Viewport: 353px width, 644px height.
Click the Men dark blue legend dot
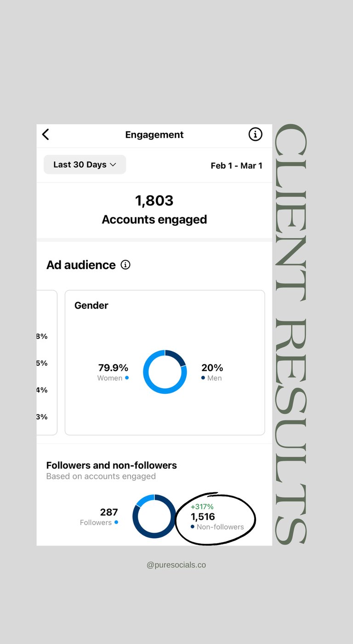point(203,378)
